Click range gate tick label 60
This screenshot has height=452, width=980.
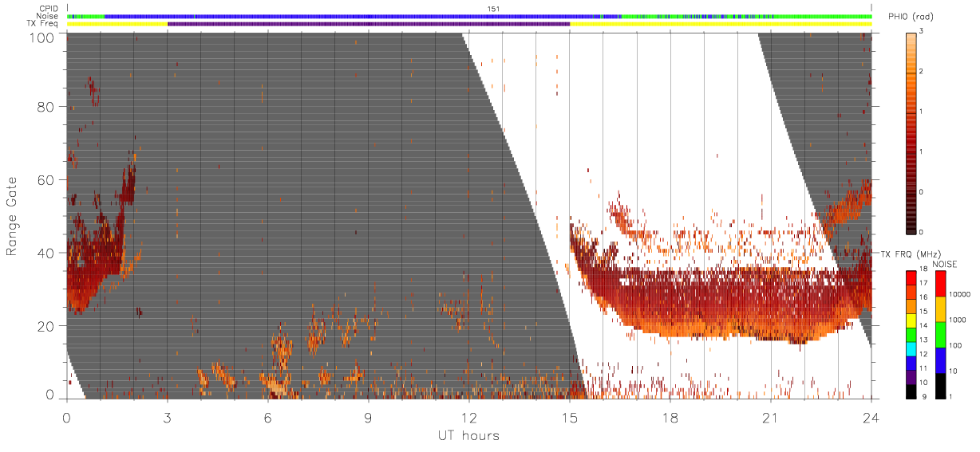point(45,179)
